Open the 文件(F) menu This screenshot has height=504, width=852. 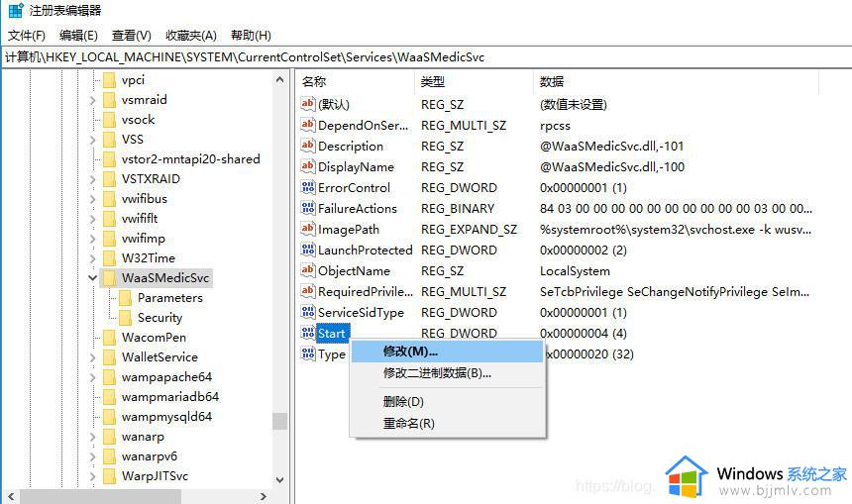tap(26, 36)
